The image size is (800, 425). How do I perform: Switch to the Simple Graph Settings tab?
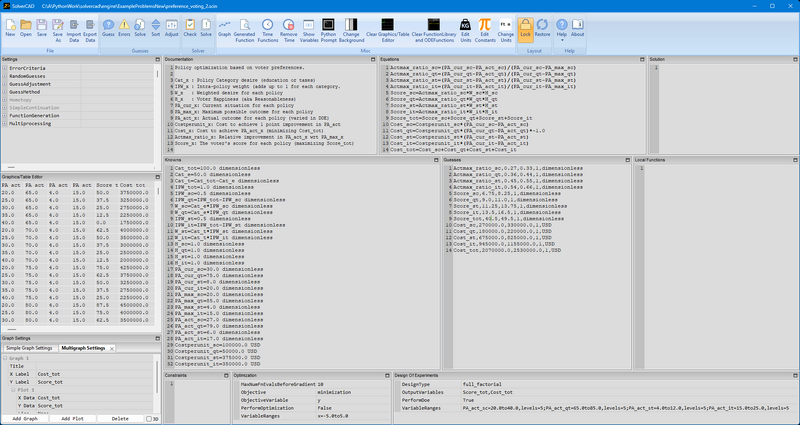[x=29, y=348]
